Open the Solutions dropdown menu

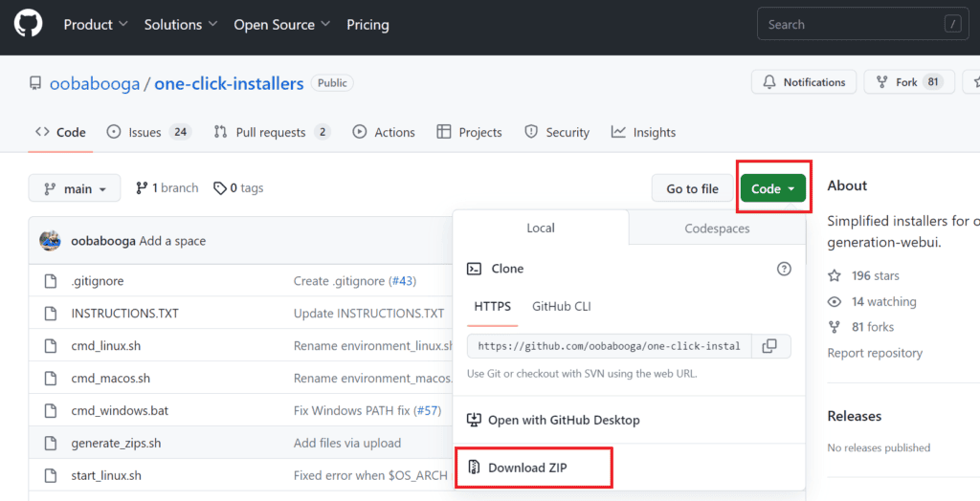coord(180,25)
